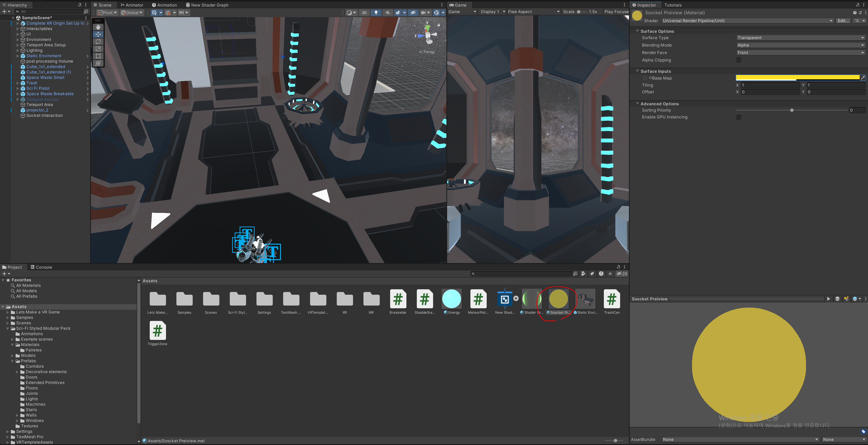Image resolution: width=868 pixels, height=445 pixels.
Task: Select Socket Interaction in Hierarchy
Action: [45, 115]
